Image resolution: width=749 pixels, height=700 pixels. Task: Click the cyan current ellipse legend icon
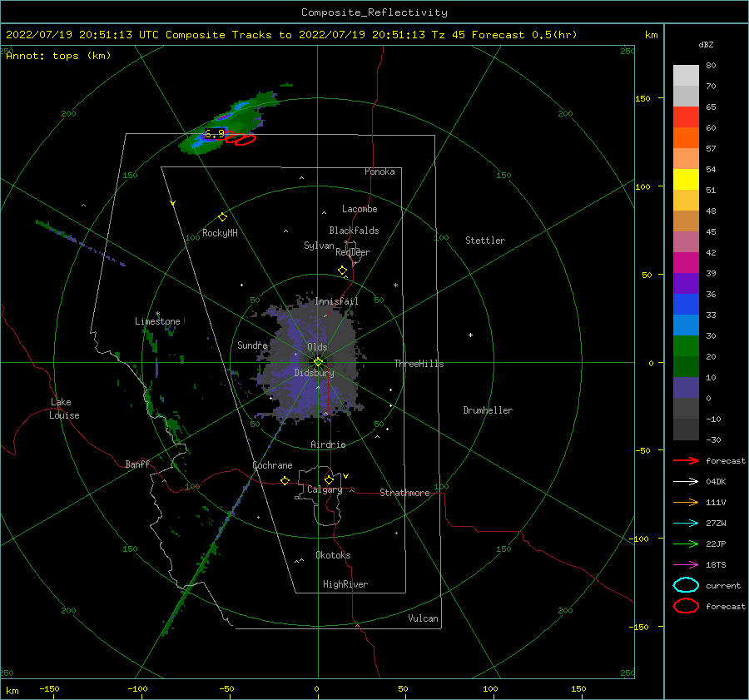(x=686, y=585)
